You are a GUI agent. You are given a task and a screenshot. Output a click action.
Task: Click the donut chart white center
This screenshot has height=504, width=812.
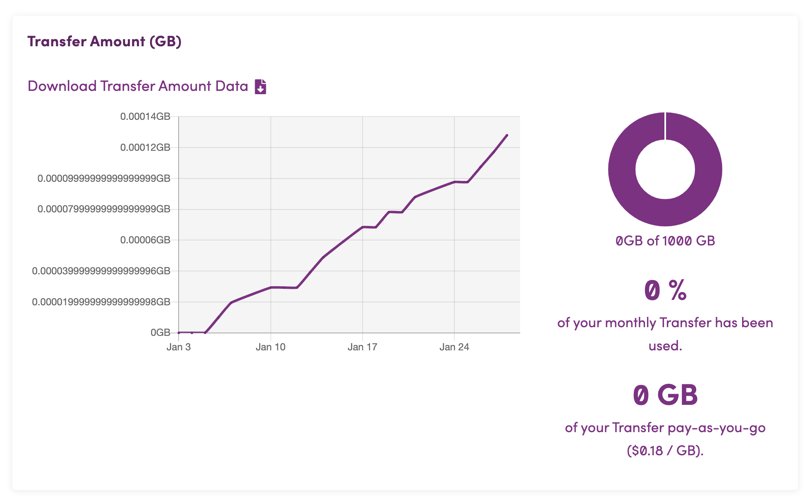[x=665, y=169]
